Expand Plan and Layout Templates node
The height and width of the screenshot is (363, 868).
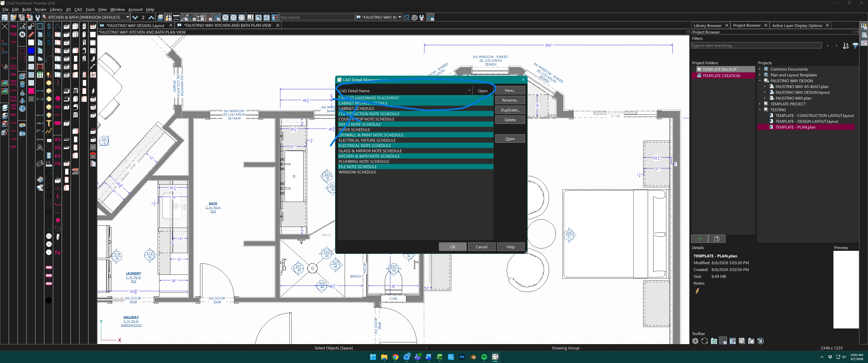(x=760, y=75)
